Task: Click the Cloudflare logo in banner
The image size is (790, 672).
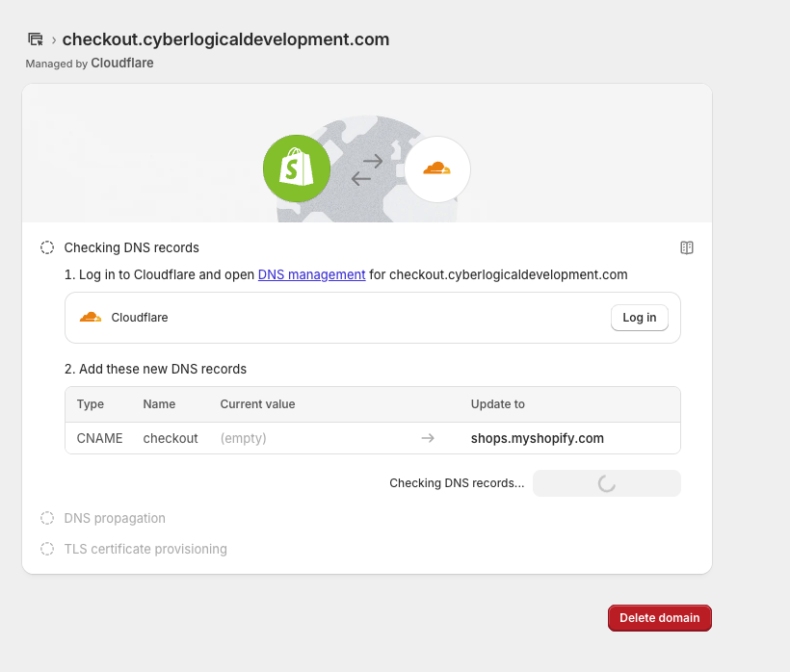Action: 437,169
